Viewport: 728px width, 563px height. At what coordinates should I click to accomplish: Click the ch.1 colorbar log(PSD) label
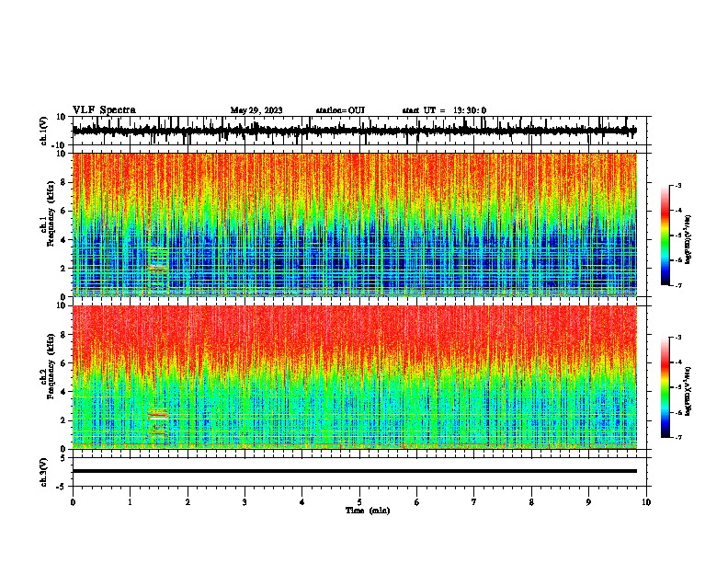coord(688,239)
